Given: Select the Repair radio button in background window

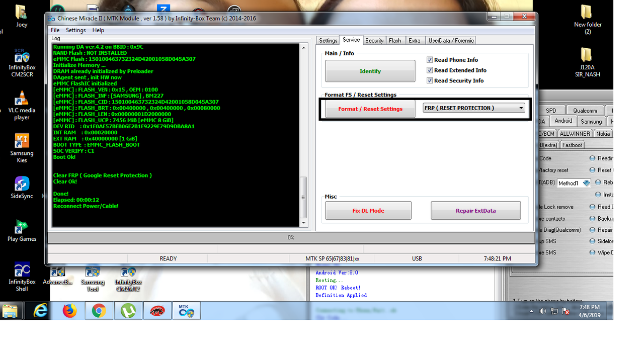Looking at the screenshot, I should [x=592, y=230].
